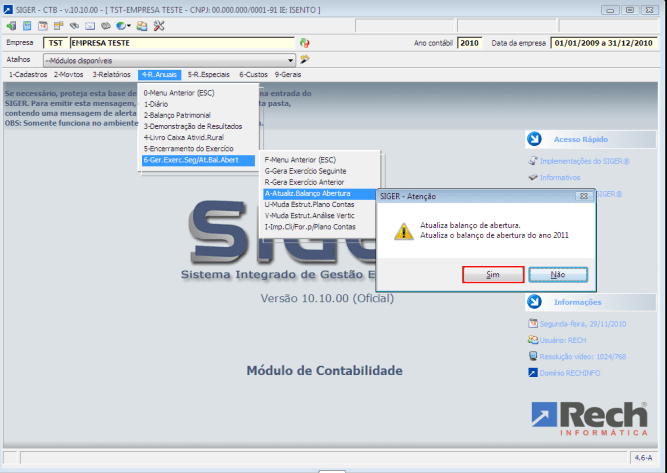
Task: Select R-Gera Exercício Anterior entry
Action: 319,182
